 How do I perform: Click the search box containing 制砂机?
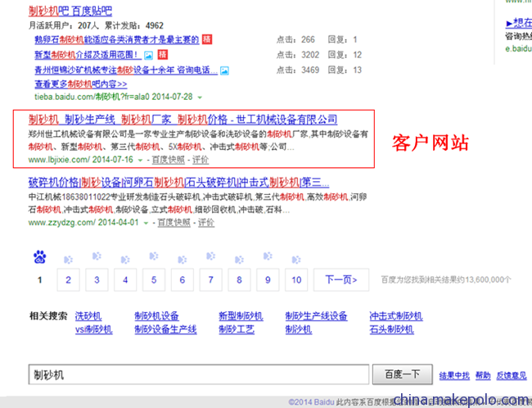pyautogui.click(x=199, y=374)
